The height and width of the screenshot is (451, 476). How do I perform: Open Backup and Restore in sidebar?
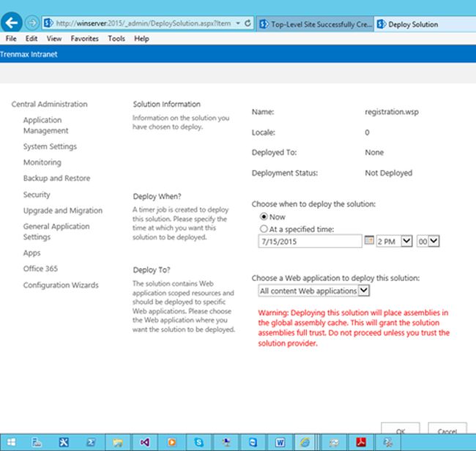point(57,178)
